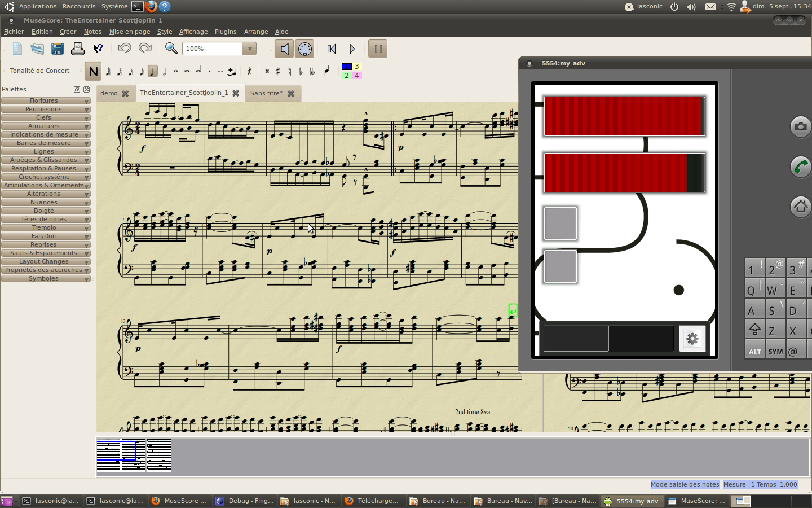Open the Firefox launcher in the top panel
Image resolution: width=812 pixels, height=508 pixels.
(151, 6)
